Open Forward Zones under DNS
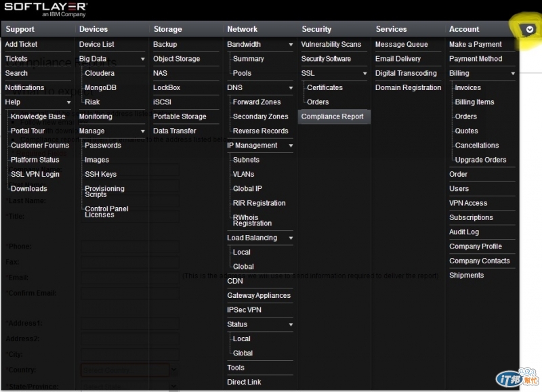Image resolution: width=542 pixels, height=392 pixels. [x=257, y=102]
